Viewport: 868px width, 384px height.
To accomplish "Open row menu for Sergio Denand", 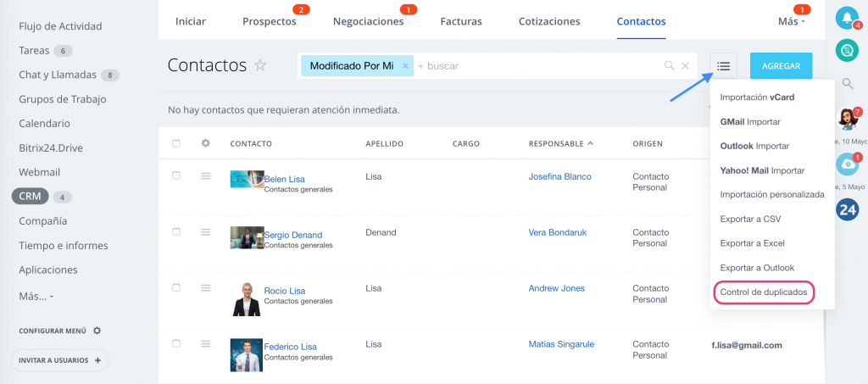I will tap(206, 231).
